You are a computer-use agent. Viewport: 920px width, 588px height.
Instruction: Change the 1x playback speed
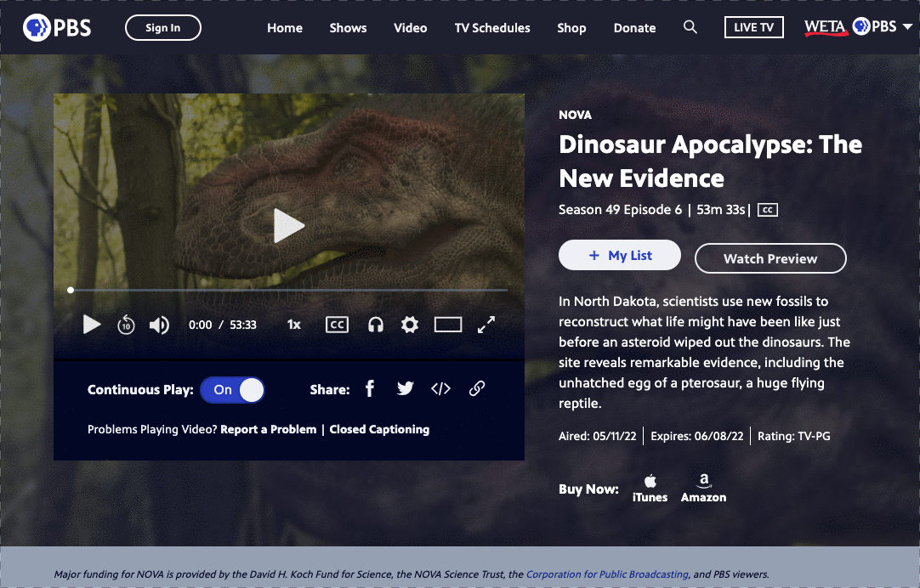294,325
